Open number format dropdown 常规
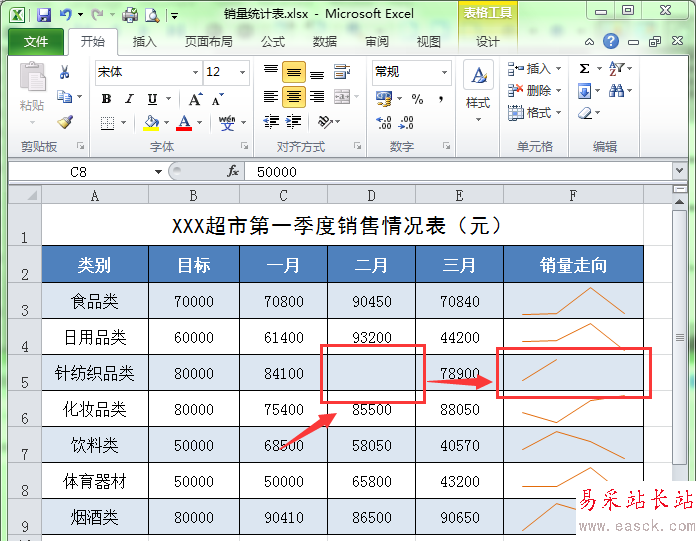 point(444,72)
